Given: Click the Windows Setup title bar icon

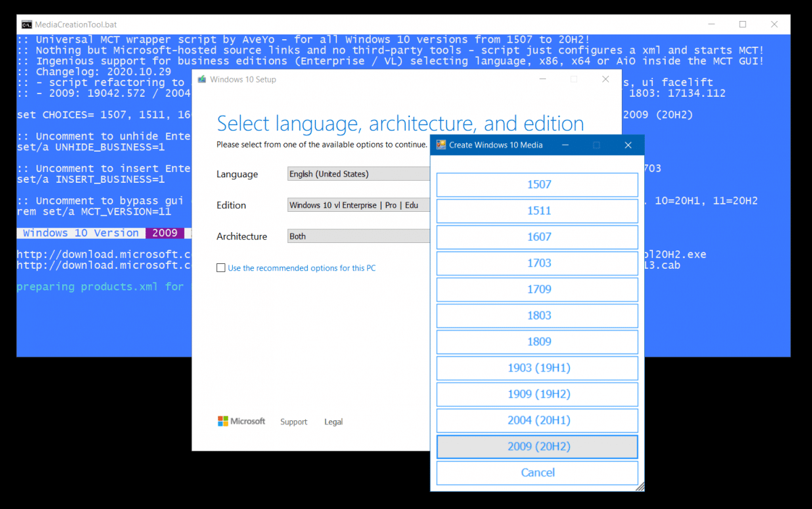Looking at the screenshot, I should 200,79.
